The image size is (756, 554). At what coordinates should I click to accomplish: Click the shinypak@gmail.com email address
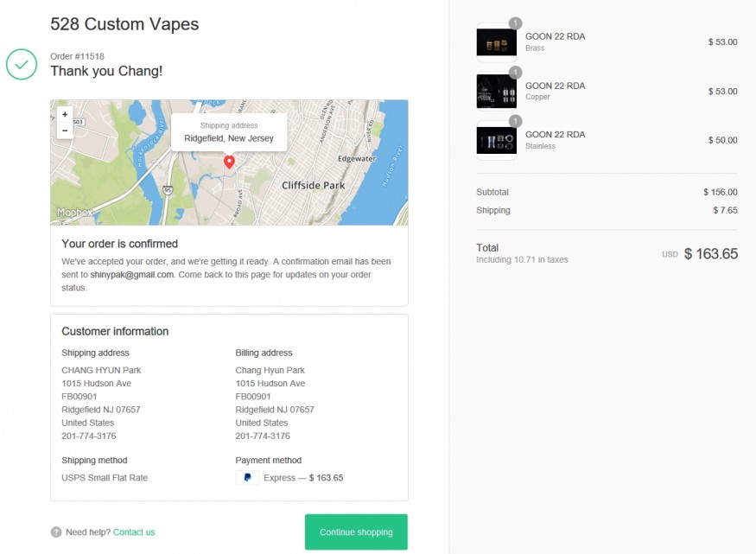tap(132, 275)
